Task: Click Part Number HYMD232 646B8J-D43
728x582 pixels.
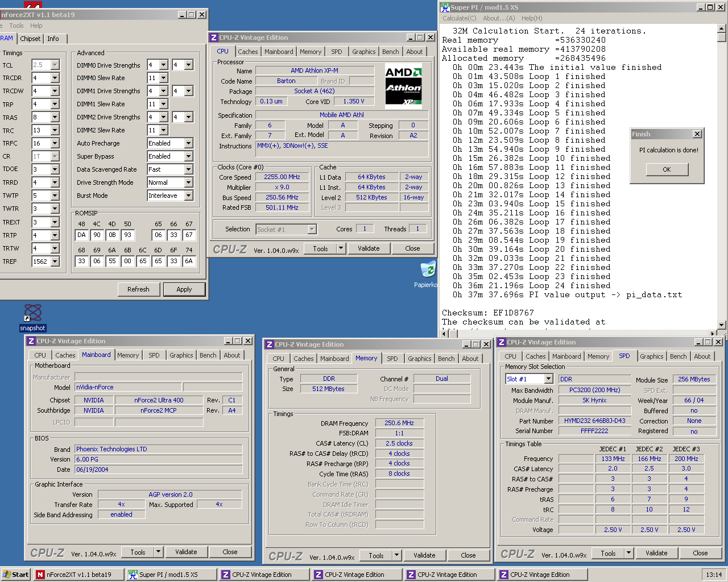Action: [x=595, y=421]
